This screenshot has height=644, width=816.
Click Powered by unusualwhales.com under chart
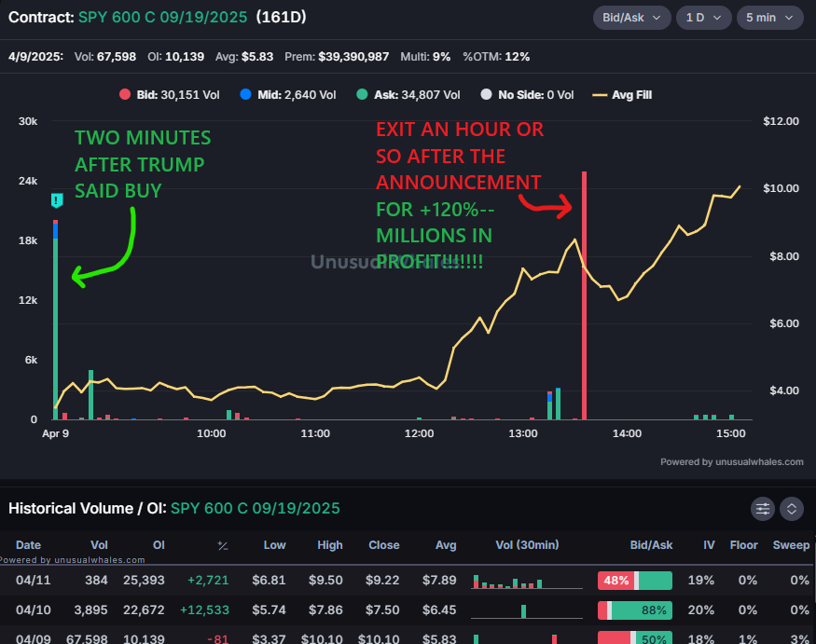pyautogui.click(x=732, y=462)
